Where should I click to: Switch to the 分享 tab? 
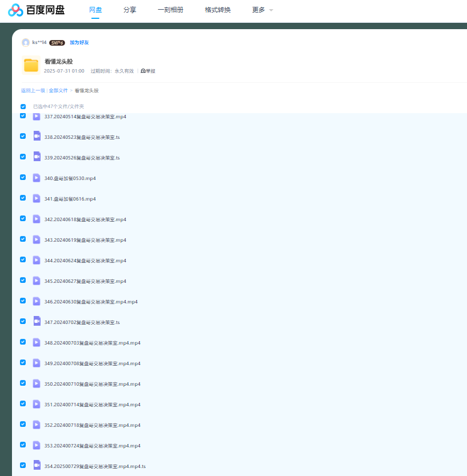(130, 10)
